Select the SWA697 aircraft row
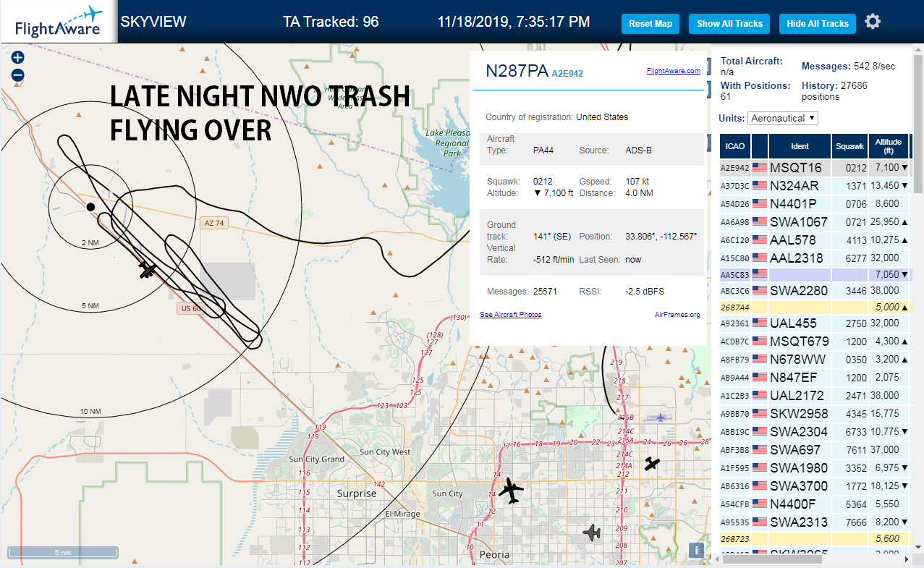This screenshot has width=924, height=568. point(815,450)
